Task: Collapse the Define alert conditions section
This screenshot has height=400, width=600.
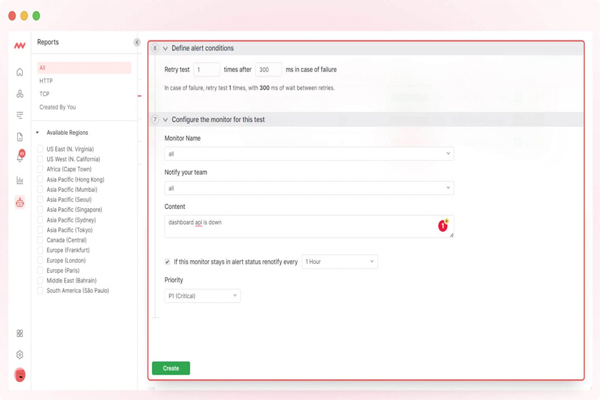Action: (166, 48)
